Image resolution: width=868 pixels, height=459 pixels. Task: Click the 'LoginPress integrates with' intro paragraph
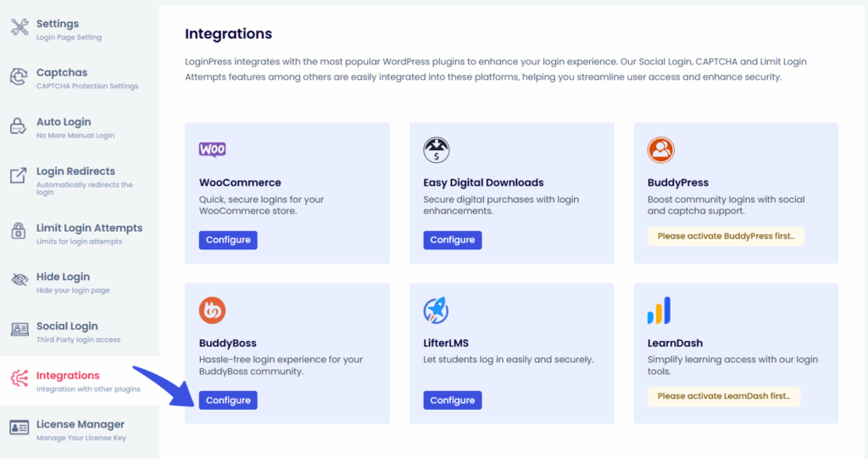[x=495, y=70]
